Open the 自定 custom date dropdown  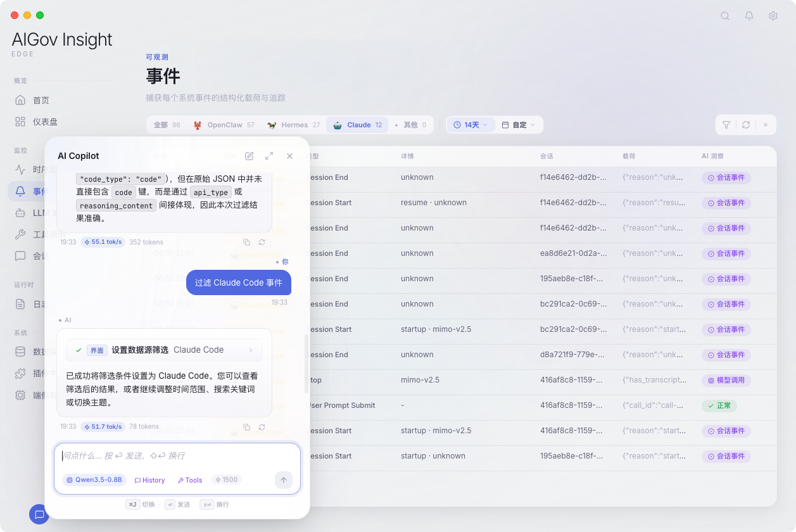click(519, 125)
